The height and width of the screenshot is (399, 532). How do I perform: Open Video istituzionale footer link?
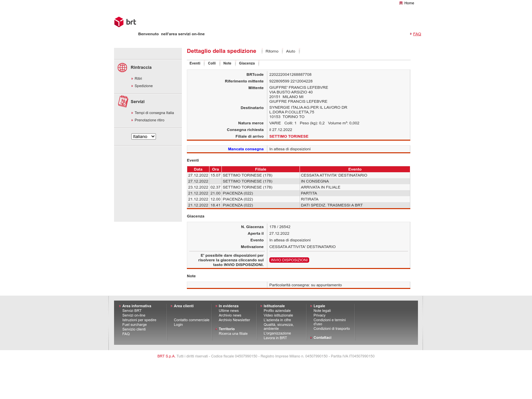[x=278, y=315]
